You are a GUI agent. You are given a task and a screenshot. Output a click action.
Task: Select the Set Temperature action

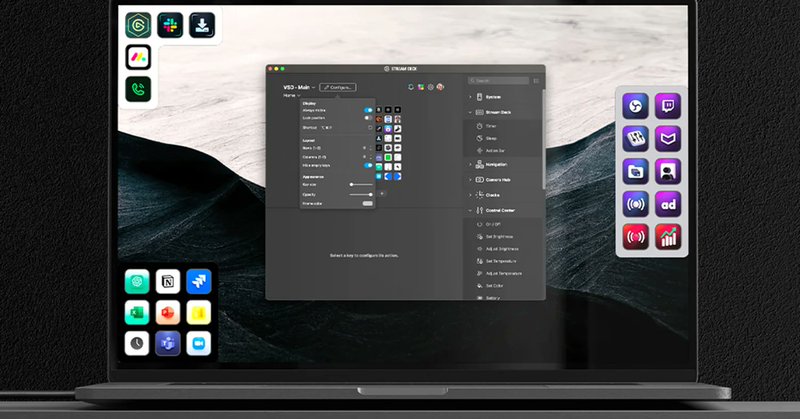click(503, 261)
